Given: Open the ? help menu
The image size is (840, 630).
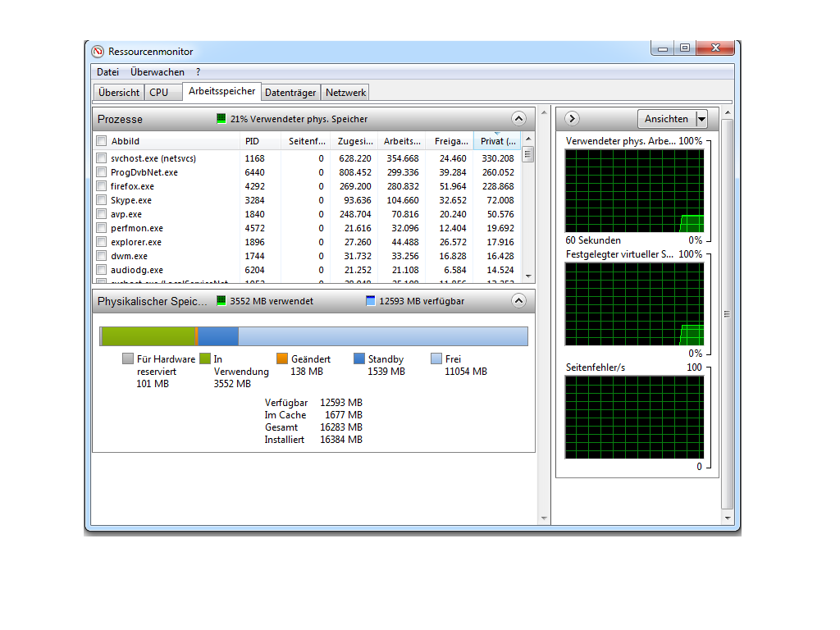Looking at the screenshot, I should point(199,72).
